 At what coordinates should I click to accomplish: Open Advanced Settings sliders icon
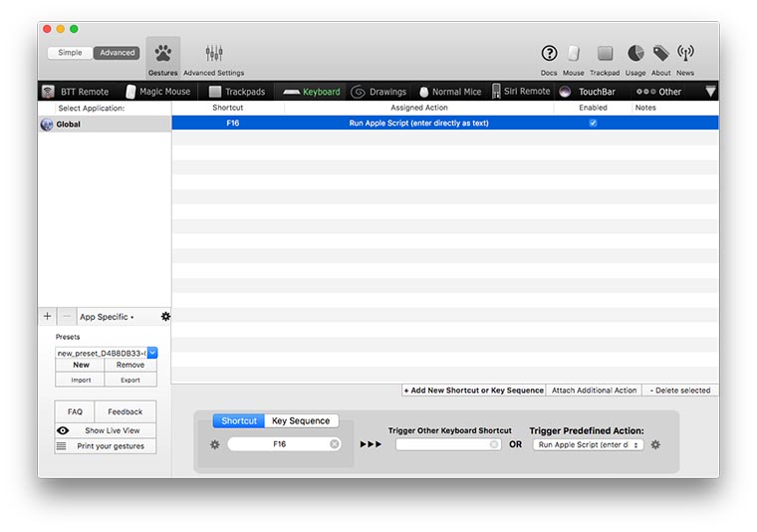point(213,55)
